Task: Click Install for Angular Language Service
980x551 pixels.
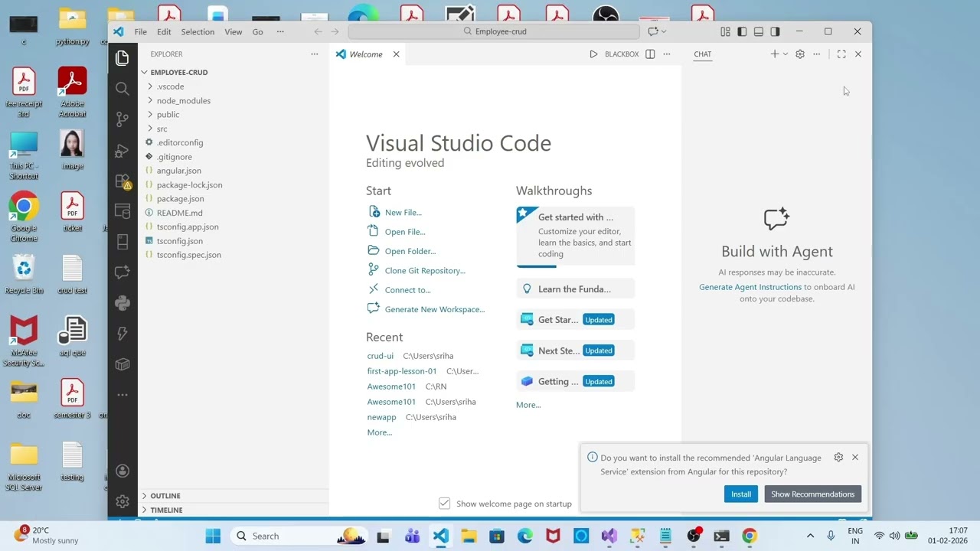Action: point(741,494)
